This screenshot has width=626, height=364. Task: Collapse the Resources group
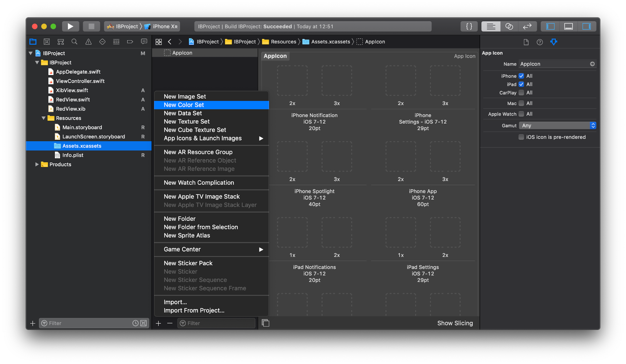tap(44, 118)
